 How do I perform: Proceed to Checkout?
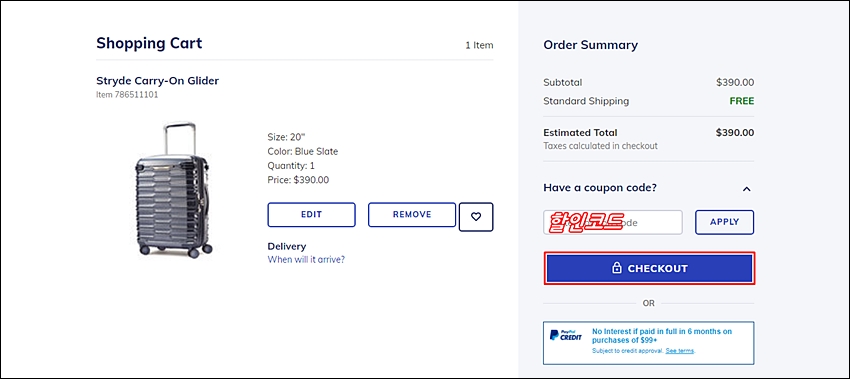(x=649, y=268)
